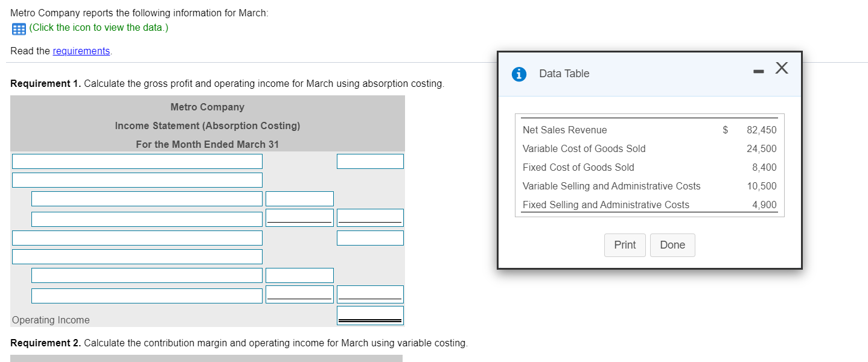Close the Data Table popup window

tap(781, 69)
